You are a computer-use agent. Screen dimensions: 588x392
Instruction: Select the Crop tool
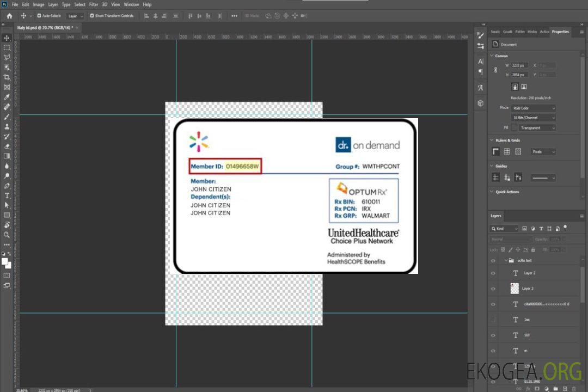coord(7,77)
